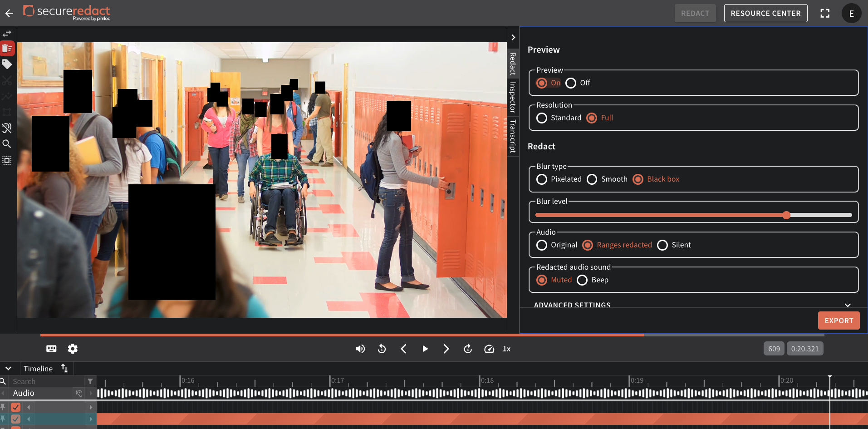Screen dimensions: 868x429
Task: Click the timeline sort up-down arrows icon
Action: (64, 368)
